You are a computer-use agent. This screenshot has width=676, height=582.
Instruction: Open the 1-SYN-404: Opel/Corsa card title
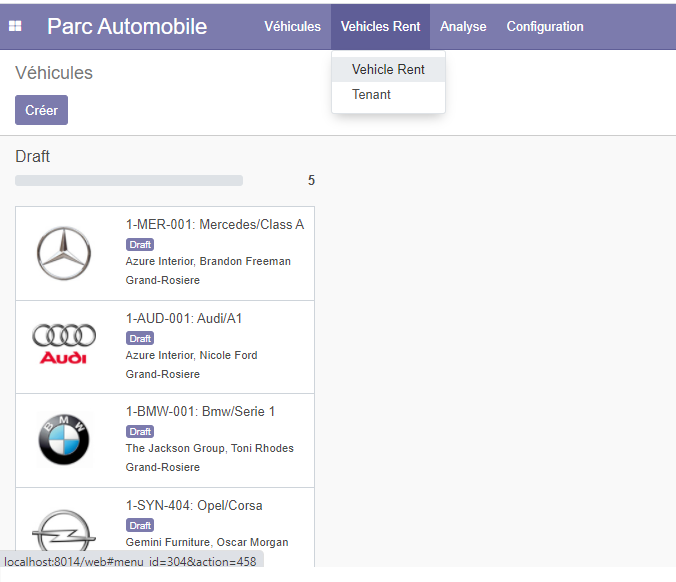point(194,506)
